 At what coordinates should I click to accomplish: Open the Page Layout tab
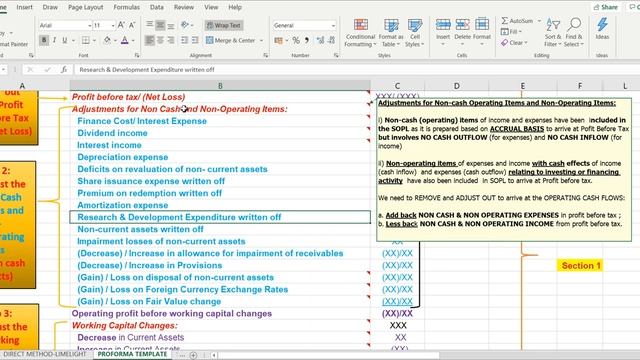[86, 7]
